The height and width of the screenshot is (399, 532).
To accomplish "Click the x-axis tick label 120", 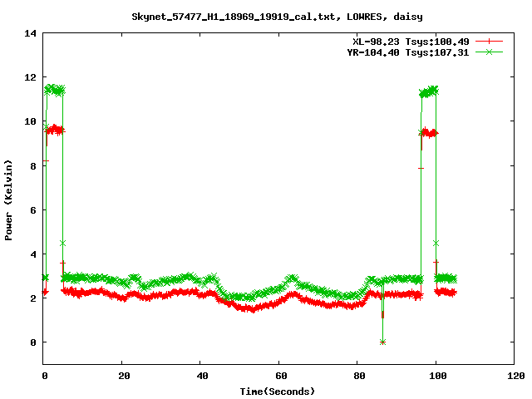I will [x=517, y=376].
